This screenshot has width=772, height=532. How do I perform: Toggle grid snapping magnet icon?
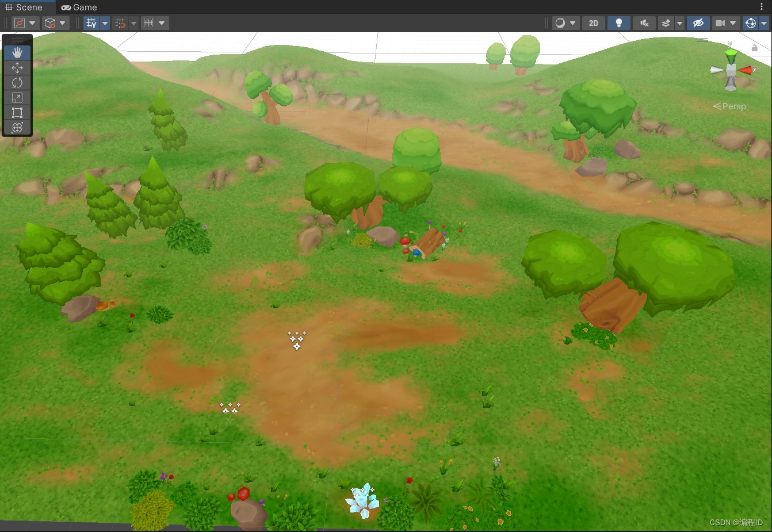(x=120, y=23)
